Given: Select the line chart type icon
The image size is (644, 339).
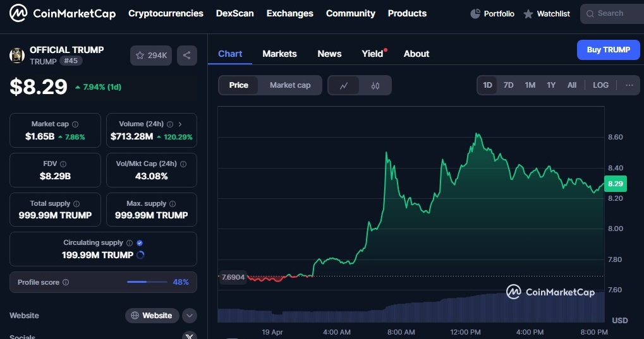Looking at the screenshot, I should (x=344, y=86).
